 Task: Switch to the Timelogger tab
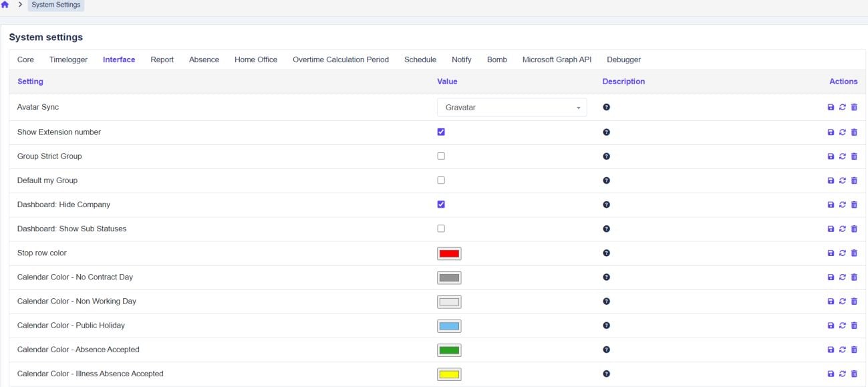[68, 59]
